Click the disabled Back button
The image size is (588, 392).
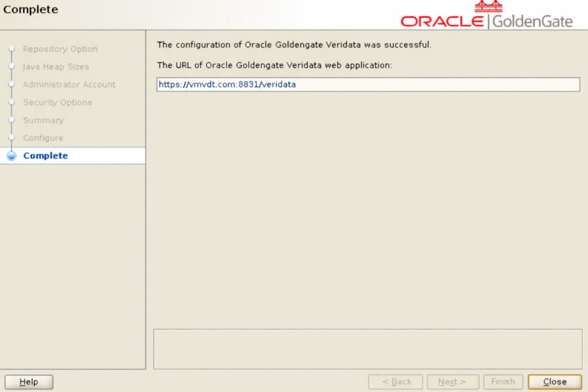[395, 382]
